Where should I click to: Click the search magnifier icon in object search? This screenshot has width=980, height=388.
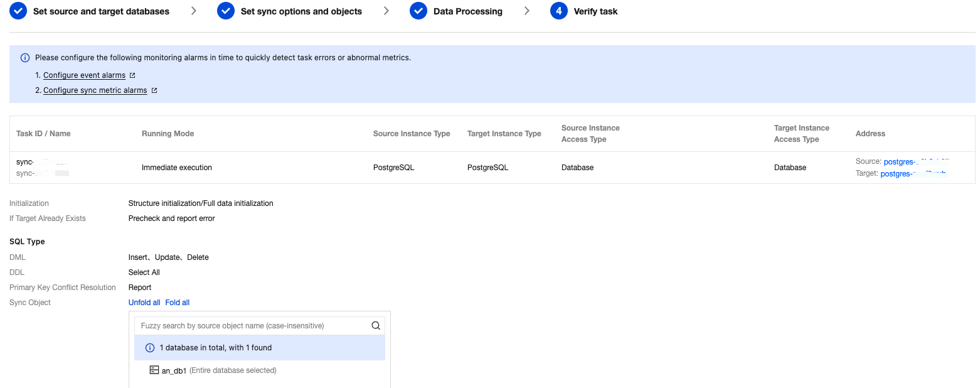[x=376, y=326]
